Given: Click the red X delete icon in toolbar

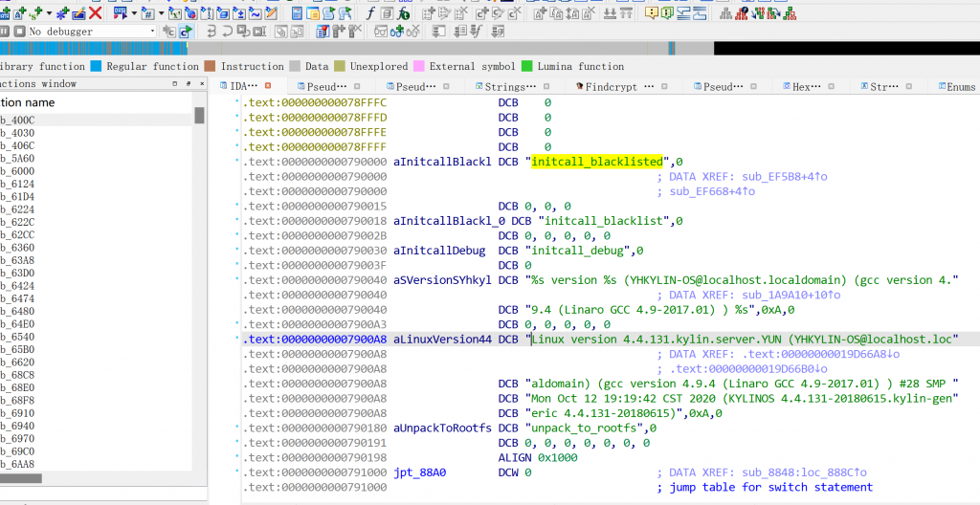Looking at the screenshot, I should [95, 13].
